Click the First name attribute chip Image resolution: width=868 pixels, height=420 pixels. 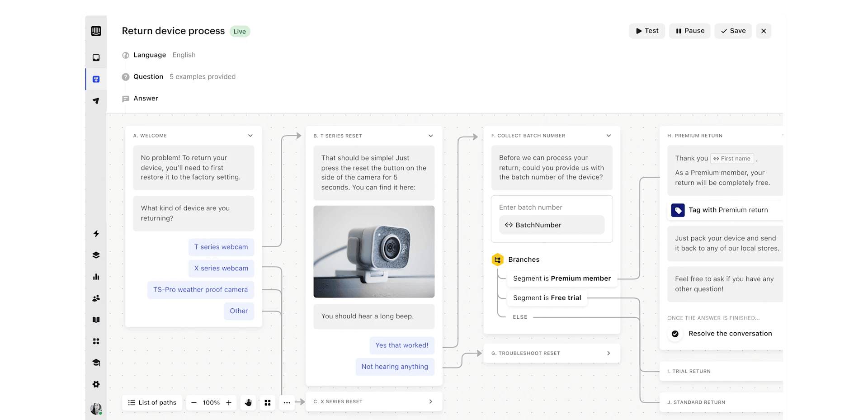point(732,159)
